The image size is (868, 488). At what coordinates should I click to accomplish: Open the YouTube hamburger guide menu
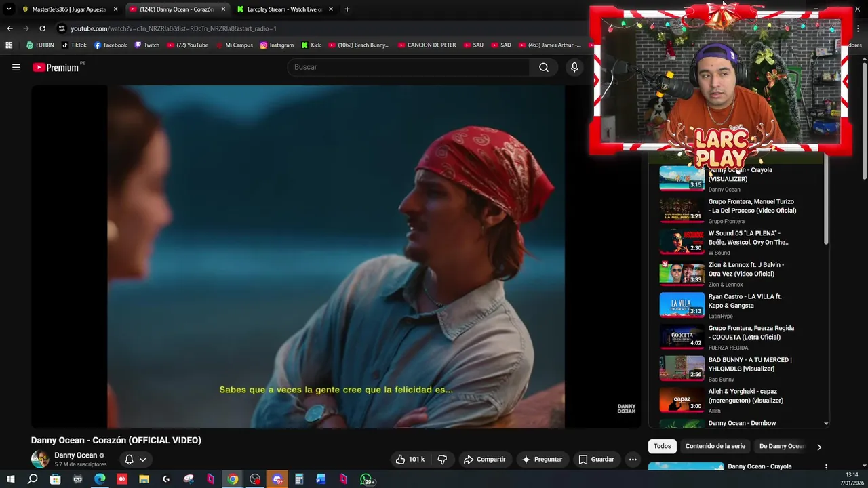pyautogui.click(x=16, y=67)
